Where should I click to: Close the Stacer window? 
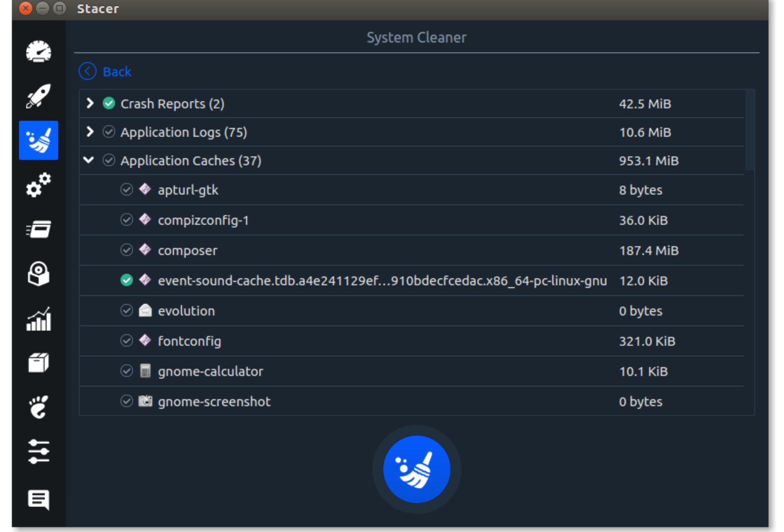click(x=26, y=8)
